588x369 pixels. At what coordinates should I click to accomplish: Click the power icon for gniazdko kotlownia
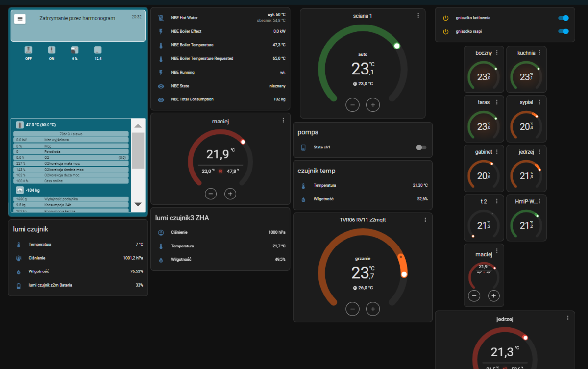[446, 18]
